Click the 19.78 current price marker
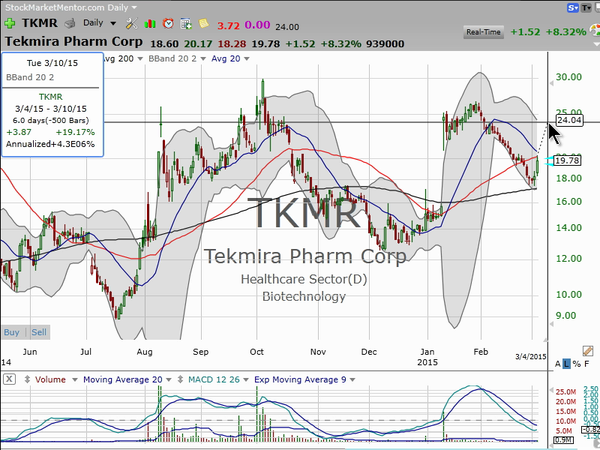Image resolution: width=600 pixels, height=450 pixels. (x=567, y=160)
